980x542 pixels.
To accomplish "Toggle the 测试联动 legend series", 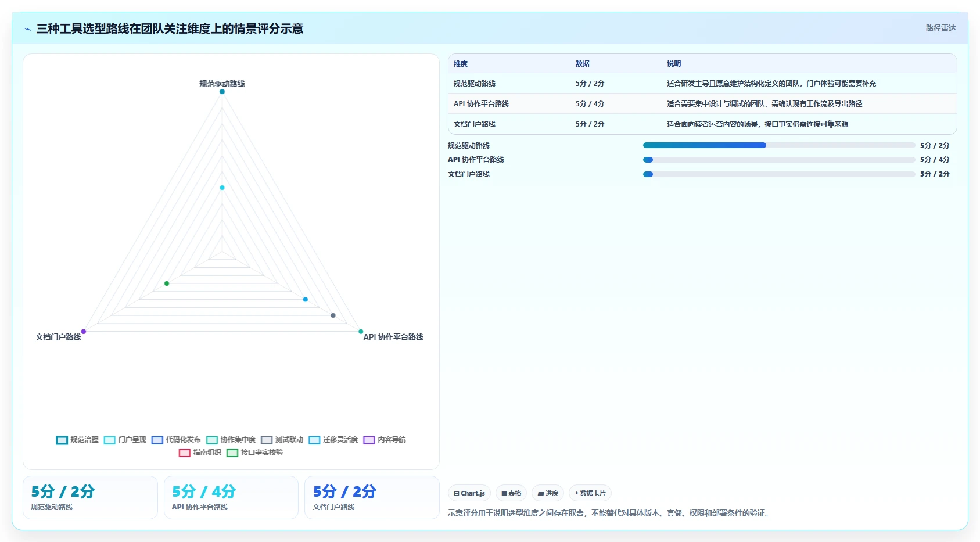I will point(282,440).
